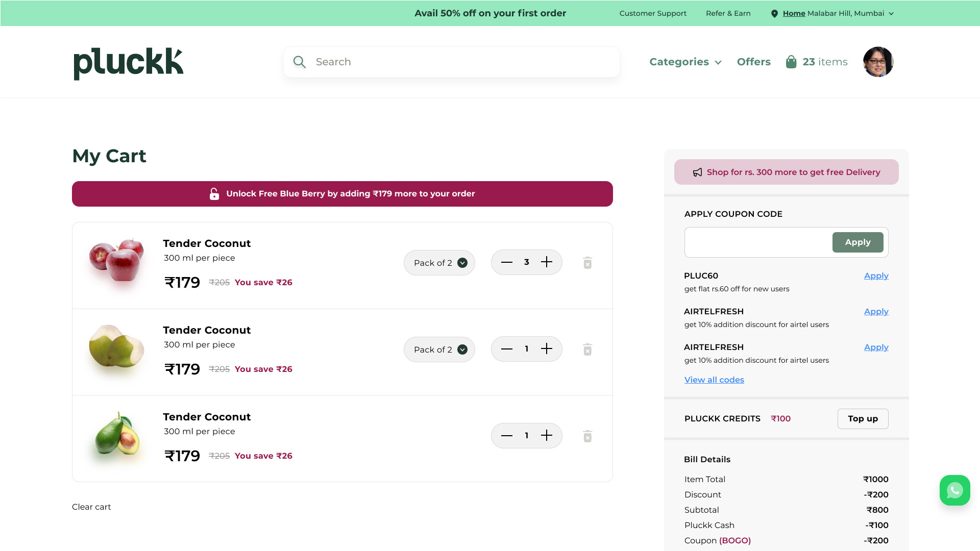The image size is (980, 551).
Task: Click Top up for Pluckk Credits
Action: click(x=863, y=419)
